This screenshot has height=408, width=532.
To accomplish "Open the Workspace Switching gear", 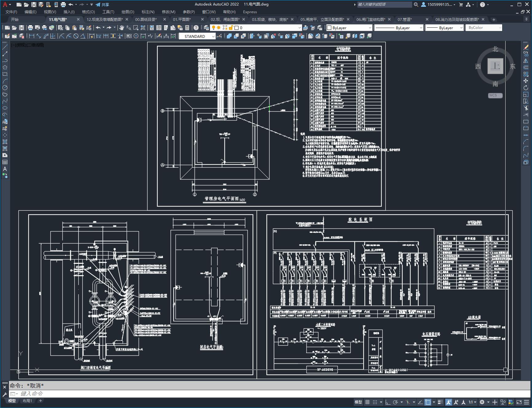I will click(x=482, y=402).
